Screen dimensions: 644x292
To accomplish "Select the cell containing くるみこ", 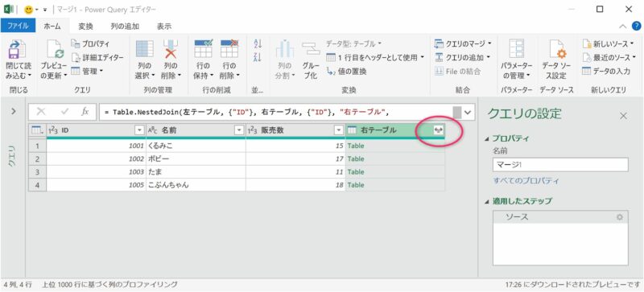I will [x=196, y=146].
